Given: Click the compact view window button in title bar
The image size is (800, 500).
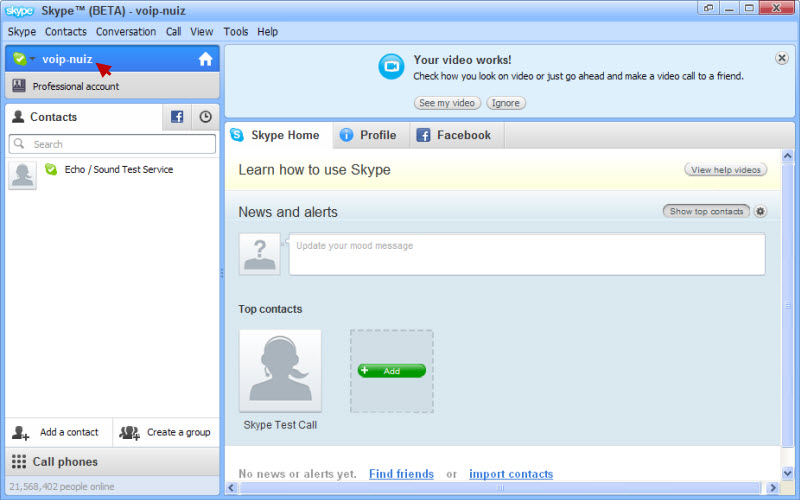Looking at the screenshot, I should [x=708, y=8].
